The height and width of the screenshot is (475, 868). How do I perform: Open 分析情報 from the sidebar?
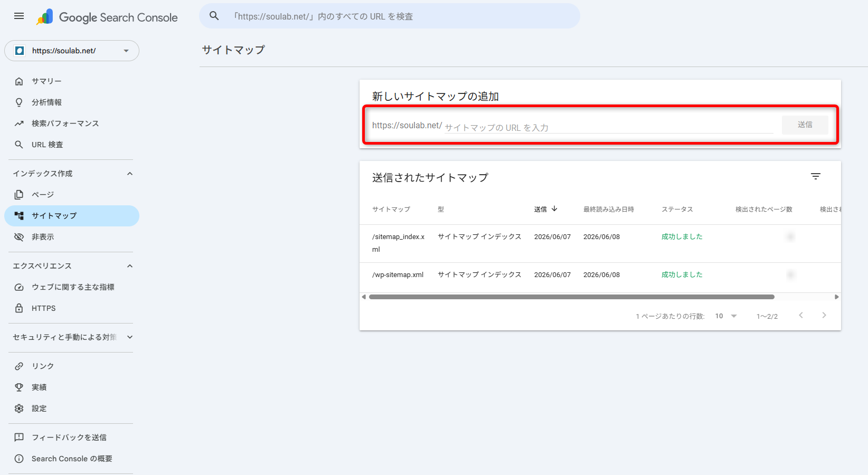pyautogui.click(x=72, y=102)
